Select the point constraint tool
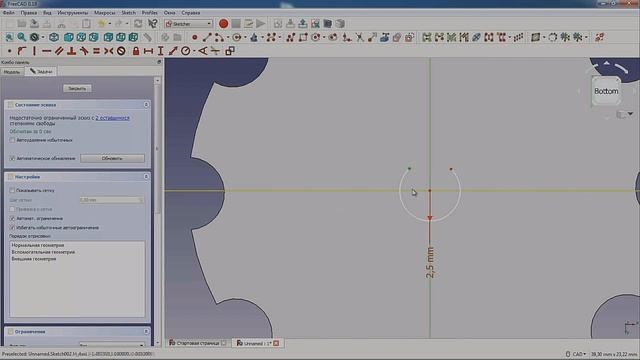The image size is (640, 360). coord(9,51)
